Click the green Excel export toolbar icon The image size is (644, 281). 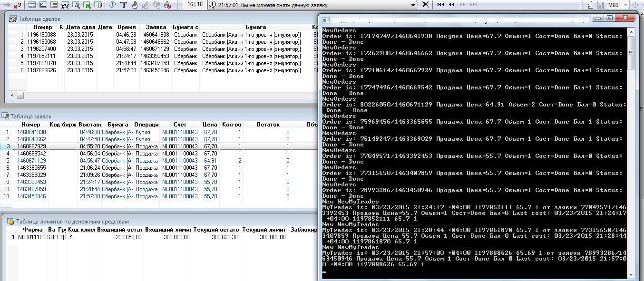tap(88, 5)
